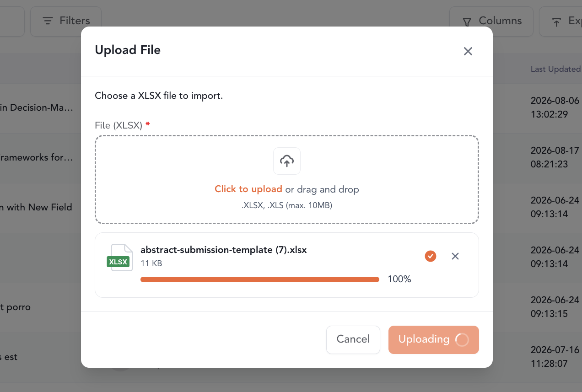Click the '.XLSX, .XLS (max. 10MB)' hint text
The height and width of the screenshot is (392, 582).
point(287,205)
